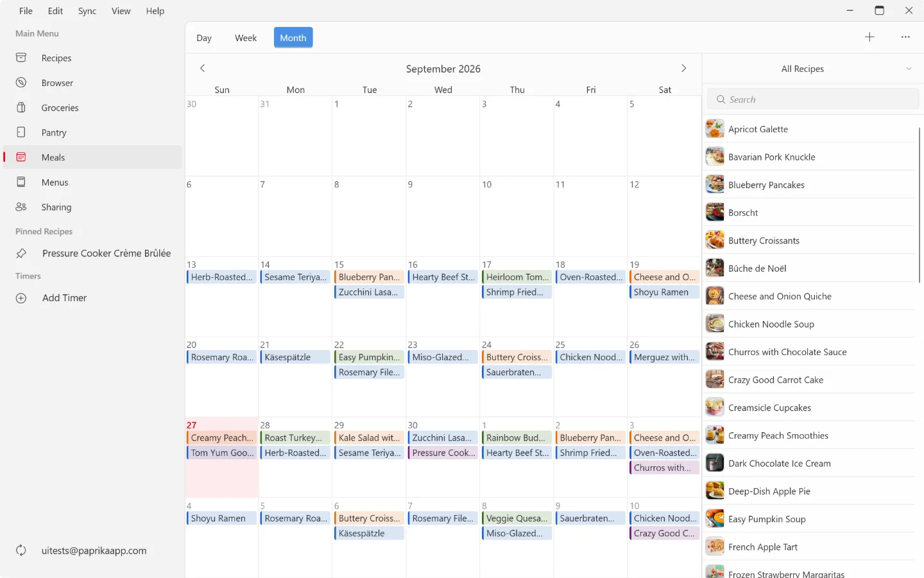Screen dimensions: 924x578
Task: Select Apricot Galette thumbnail
Action: point(715,129)
